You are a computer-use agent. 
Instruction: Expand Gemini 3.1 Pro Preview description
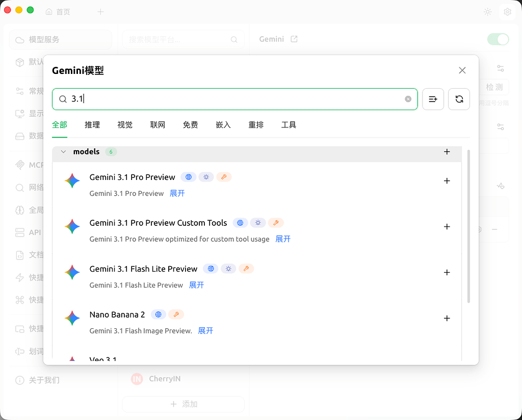click(x=177, y=193)
